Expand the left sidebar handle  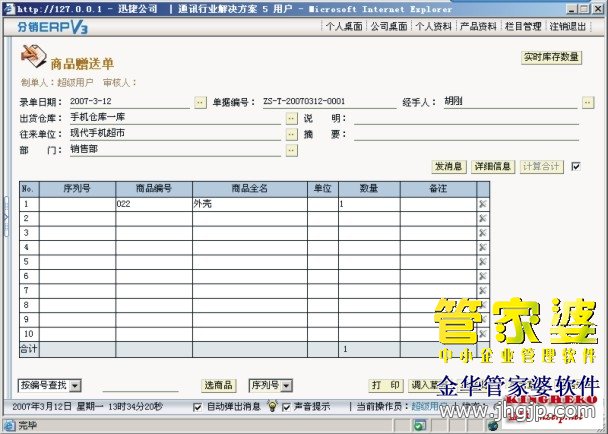[x=5, y=217]
